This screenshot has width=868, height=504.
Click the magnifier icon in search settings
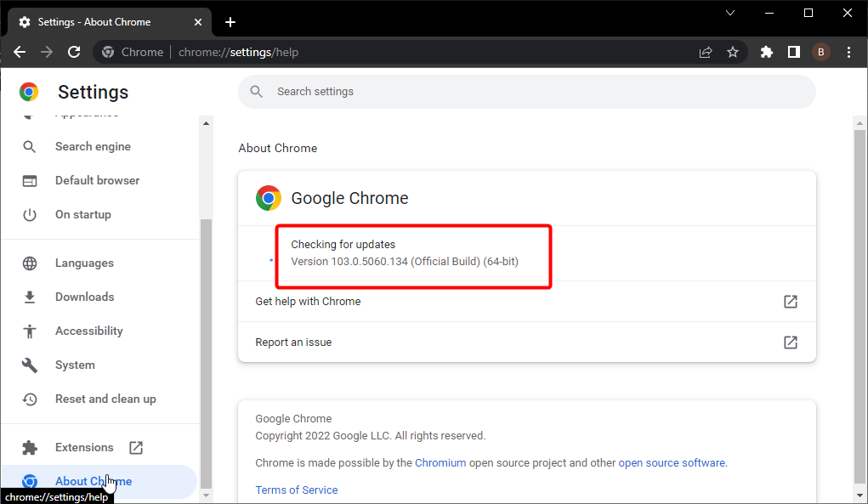[256, 91]
